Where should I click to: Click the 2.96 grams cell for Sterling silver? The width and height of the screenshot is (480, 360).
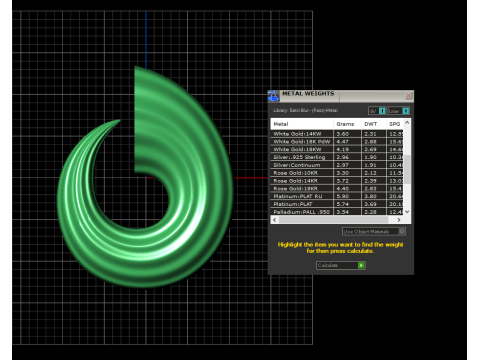347,157
